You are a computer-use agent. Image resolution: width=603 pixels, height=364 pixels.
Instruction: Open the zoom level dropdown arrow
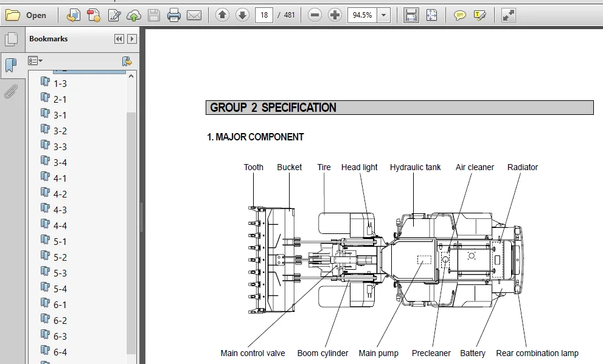(x=383, y=15)
